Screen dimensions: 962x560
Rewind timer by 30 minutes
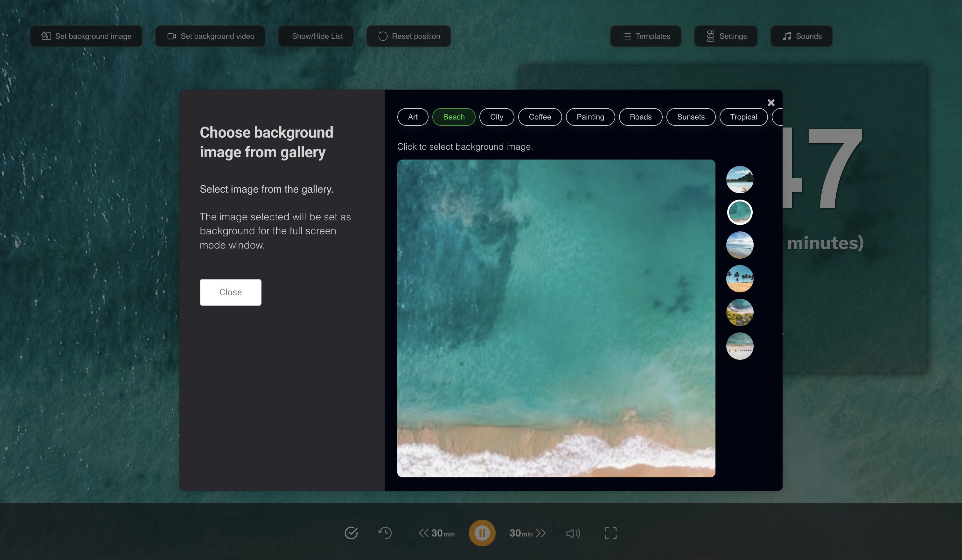click(x=436, y=533)
